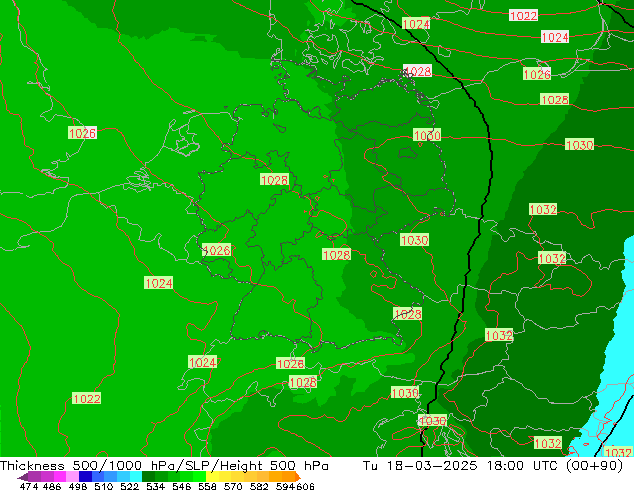Click the 606 legend value
634x490 pixels.
point(305,486)
